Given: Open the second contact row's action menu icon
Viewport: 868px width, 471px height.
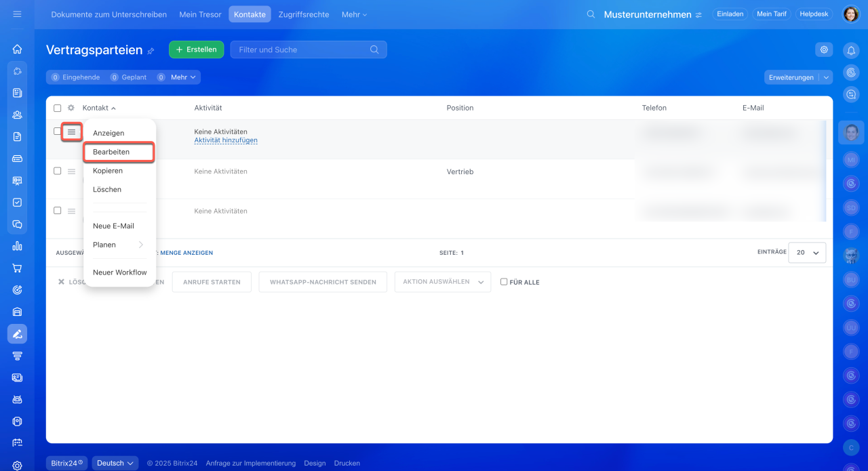Looking at the screenshot, I should (71, 171).
